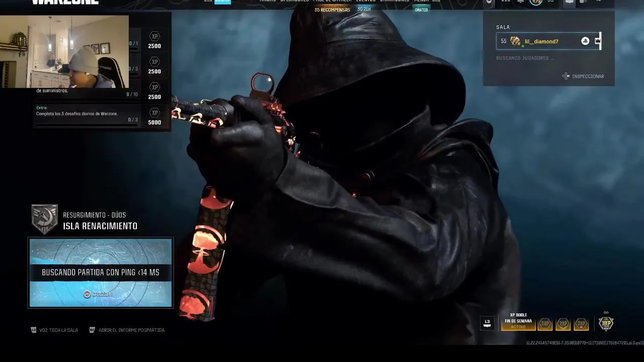Open Abrir el informe pospartida

[x=127, y=330]
